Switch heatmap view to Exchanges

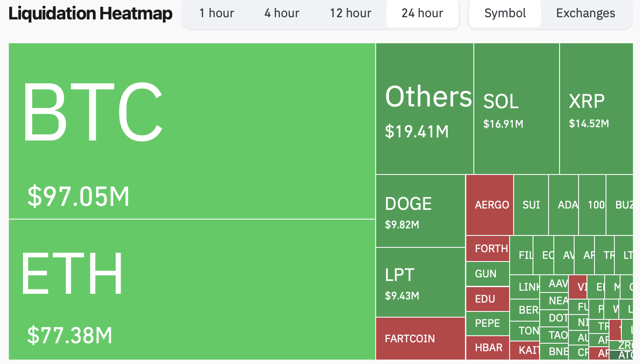pos(586,13)
